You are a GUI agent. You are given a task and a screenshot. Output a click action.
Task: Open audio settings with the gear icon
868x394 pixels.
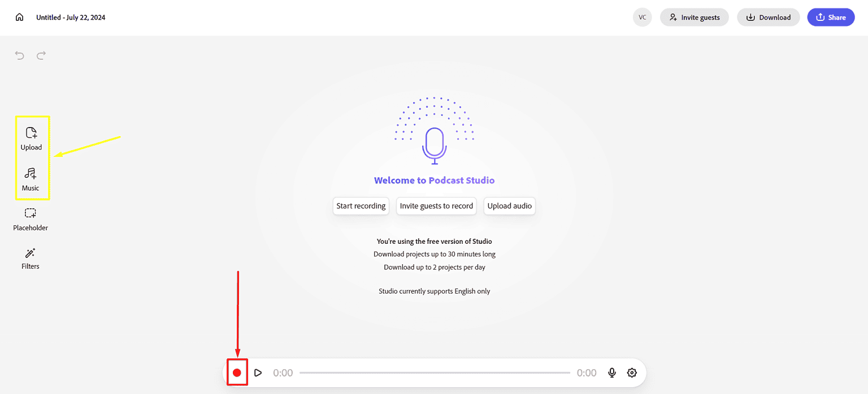click(x=632, y=373)
